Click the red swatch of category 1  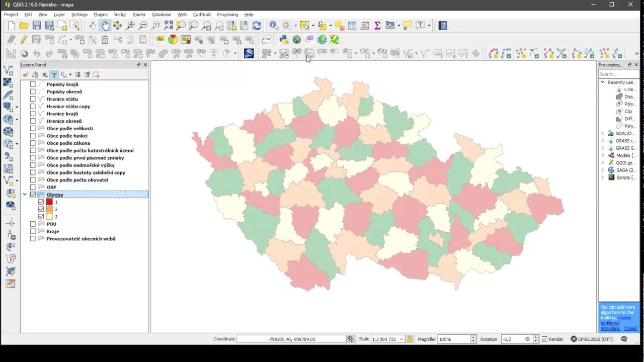pyautogui.click(x=49, y=202)
